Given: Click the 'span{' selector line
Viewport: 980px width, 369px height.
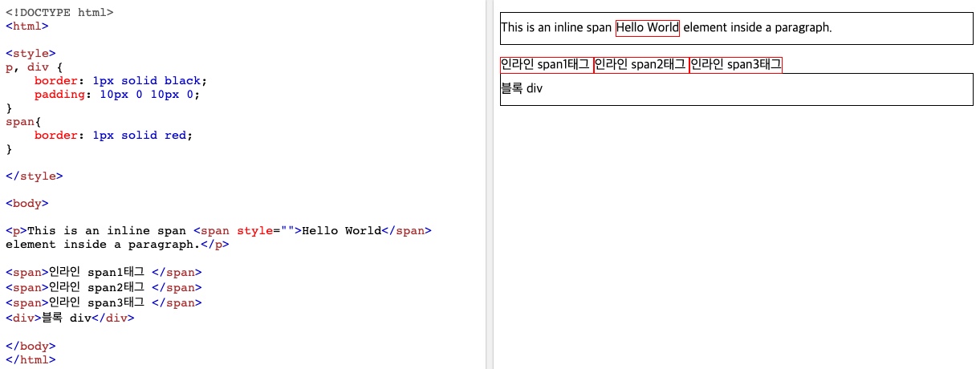Looking at the screenshot, I should click(x=23, y=122).
